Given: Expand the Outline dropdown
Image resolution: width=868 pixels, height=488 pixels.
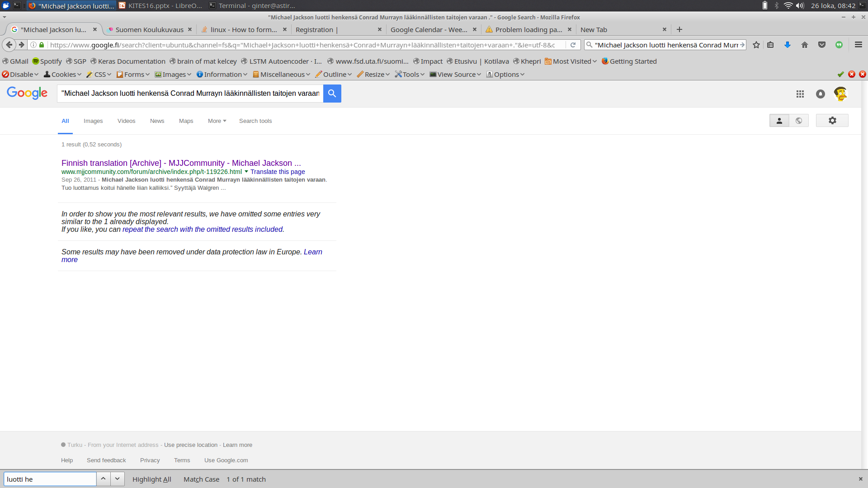Looking at the screenshot, I should 334,74.
